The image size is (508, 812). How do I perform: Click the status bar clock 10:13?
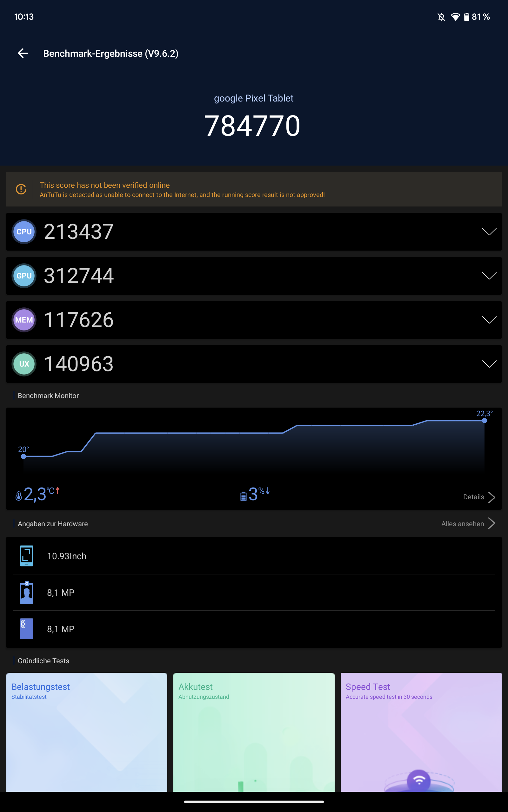pos(24,17)
